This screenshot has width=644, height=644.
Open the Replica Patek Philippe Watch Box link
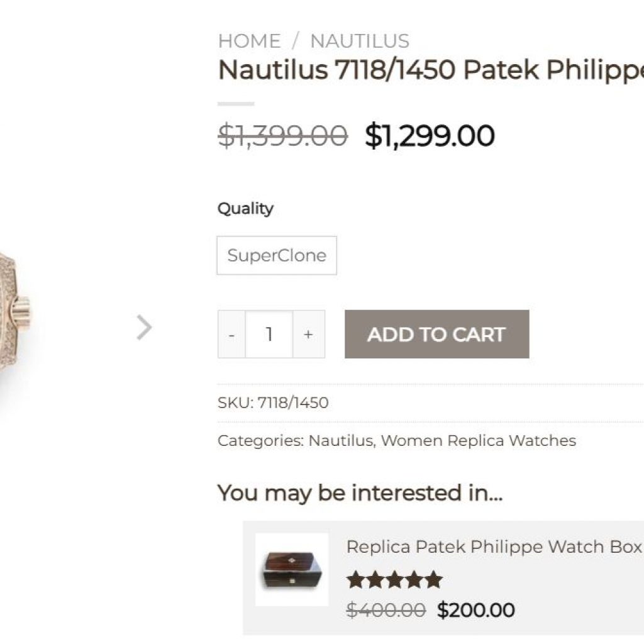tap(494, 547)
